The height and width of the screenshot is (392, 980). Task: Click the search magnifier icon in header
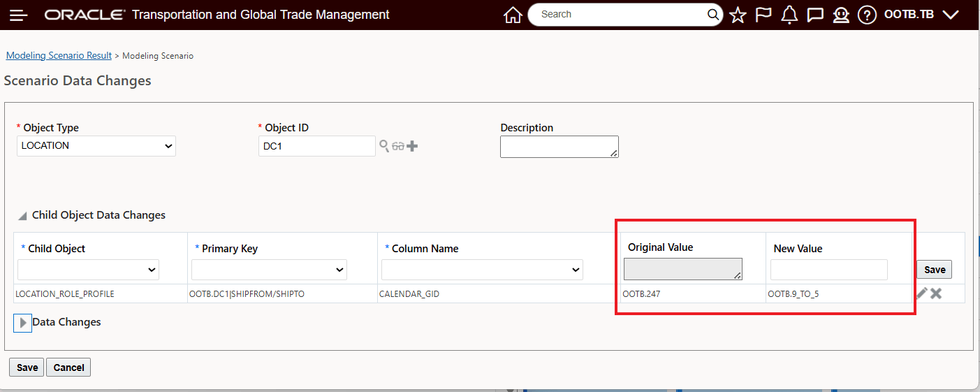point(712,14)
